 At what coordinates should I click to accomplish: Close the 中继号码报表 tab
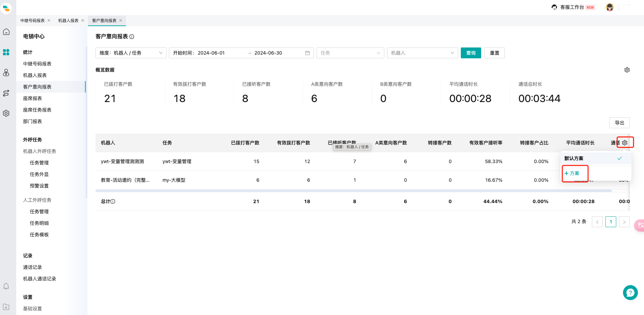click(x=49, y=20)
